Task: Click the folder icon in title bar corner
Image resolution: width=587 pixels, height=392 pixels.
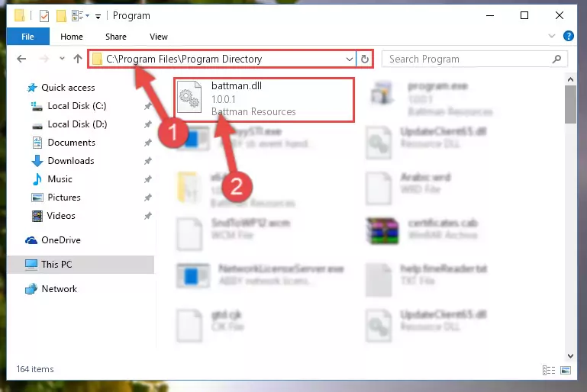Action: [20, 16]
